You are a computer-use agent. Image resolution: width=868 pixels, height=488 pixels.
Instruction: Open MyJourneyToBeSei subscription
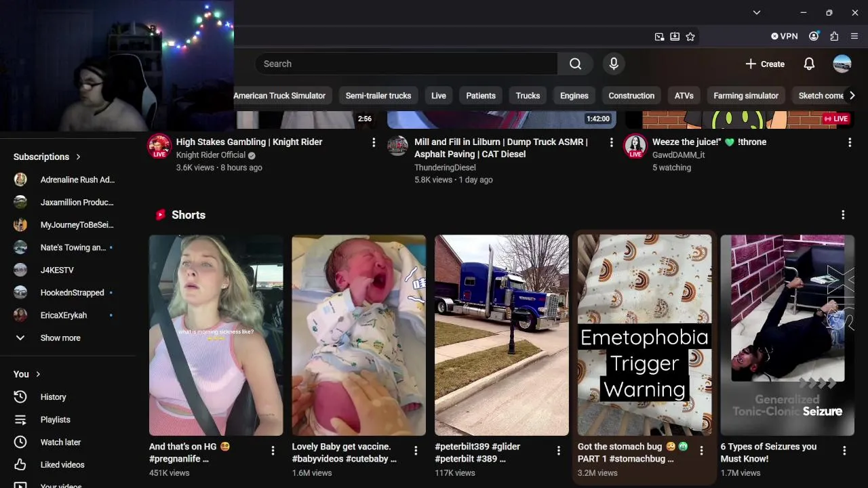[x=68, y=224]
